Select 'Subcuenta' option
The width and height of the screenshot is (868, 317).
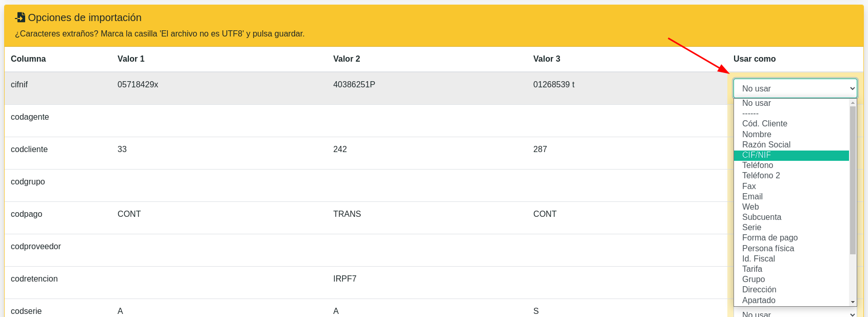pyautogui.click(x=792, y=217)
